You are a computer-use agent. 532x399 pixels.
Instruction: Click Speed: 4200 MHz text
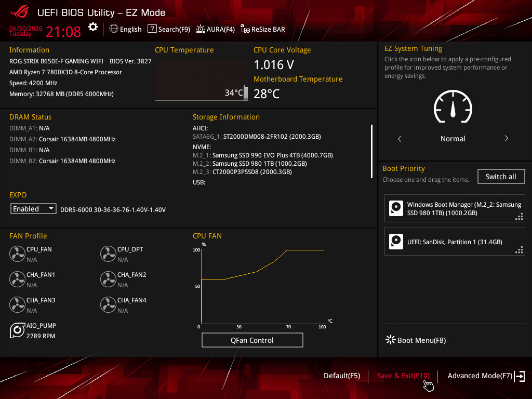coord(33,83)
